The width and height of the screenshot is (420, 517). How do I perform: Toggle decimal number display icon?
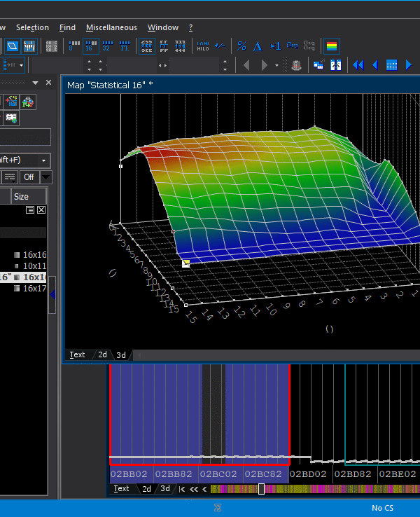(146, 46)
